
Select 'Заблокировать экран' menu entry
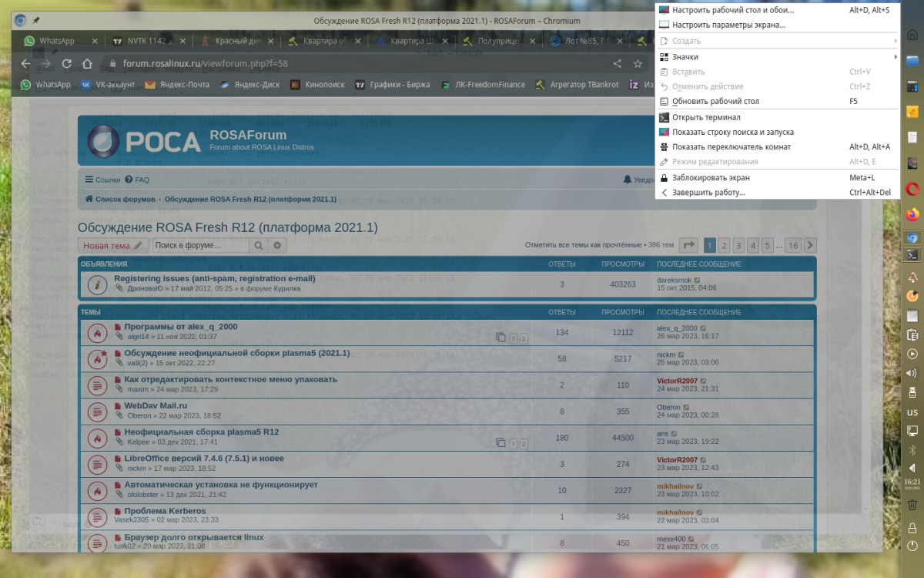776,177
